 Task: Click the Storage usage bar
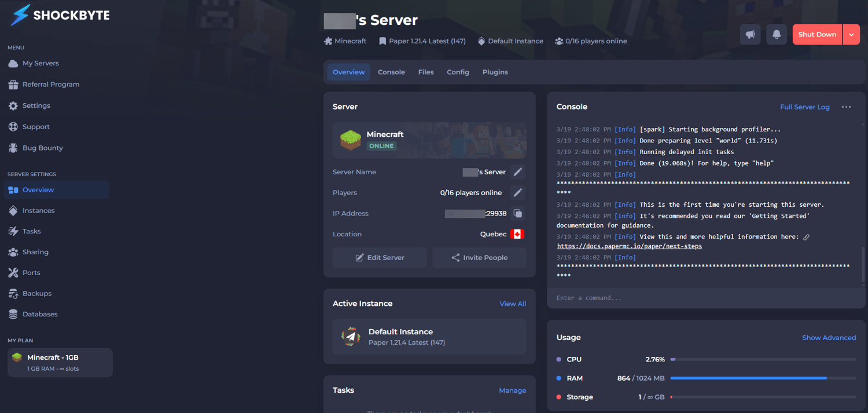point(763,397)
